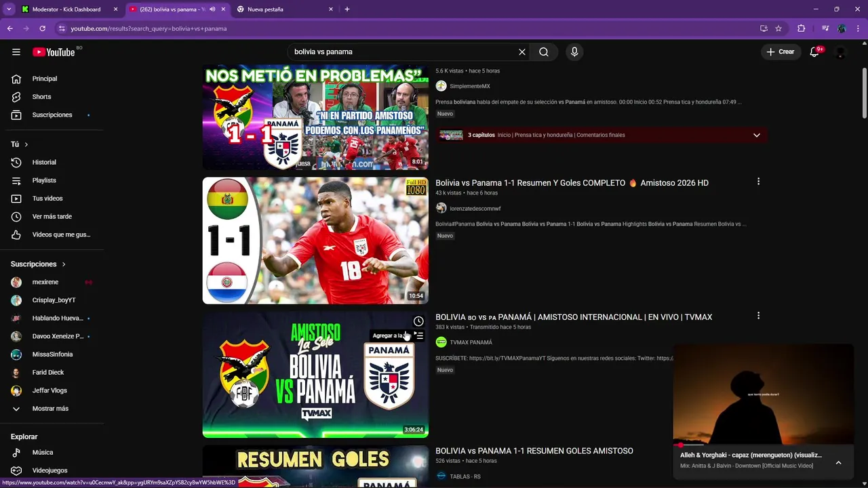This screenshot has width=868, height=488.
Task: Open the red-jersey 1-1 video thumbnail
Action: pos(315,241)
